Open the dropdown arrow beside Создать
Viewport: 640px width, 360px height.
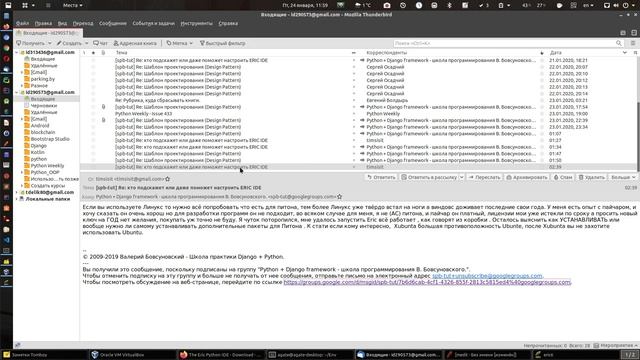click(x=86, y=43)
